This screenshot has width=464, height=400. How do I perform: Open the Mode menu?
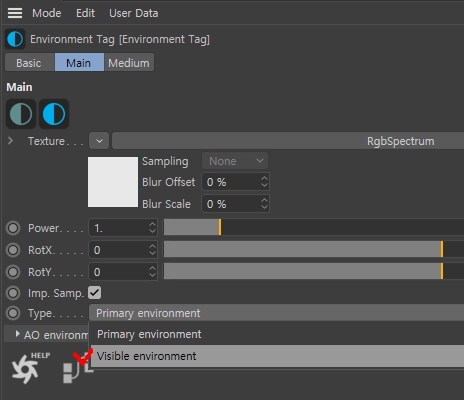coord(47,13)
